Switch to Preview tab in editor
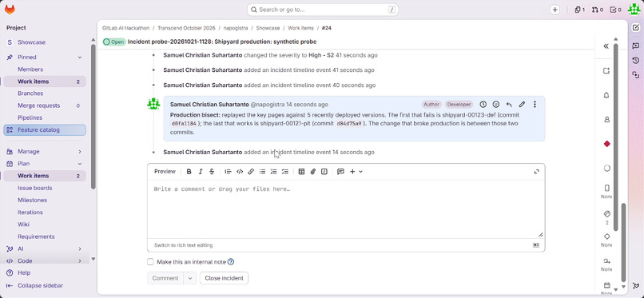 tap(165, 172)
